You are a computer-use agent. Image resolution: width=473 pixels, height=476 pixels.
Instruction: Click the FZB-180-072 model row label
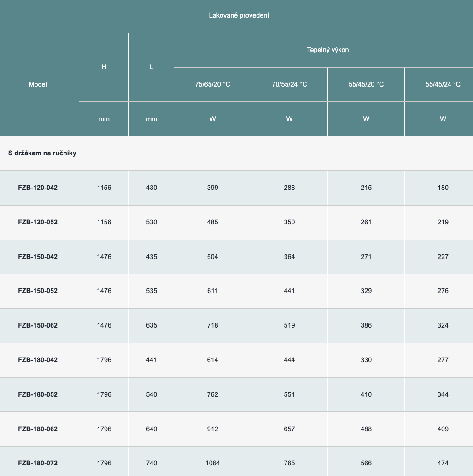[38, 463]
